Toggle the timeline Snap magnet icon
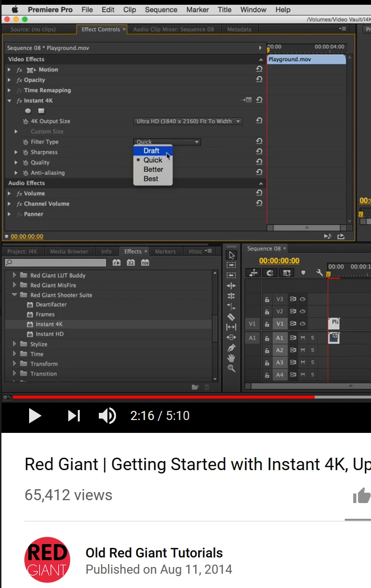Viewport: 371px width, 588px height. click(270, 273)
